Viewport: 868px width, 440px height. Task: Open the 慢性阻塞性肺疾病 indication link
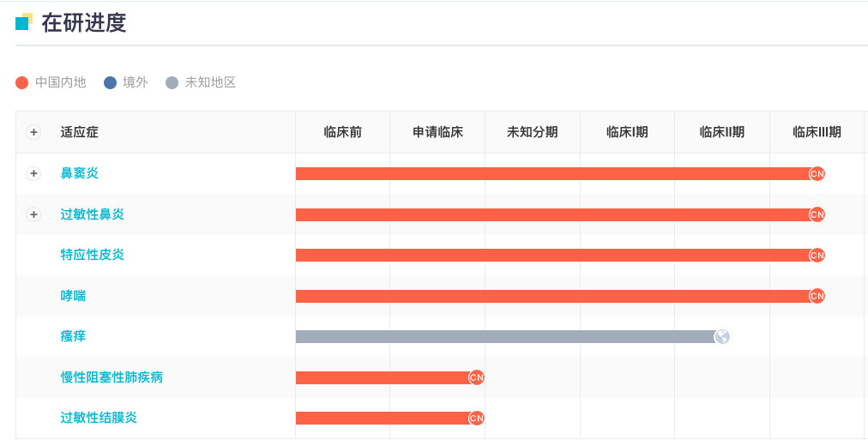pyautogui.click(x=112, y=377)
